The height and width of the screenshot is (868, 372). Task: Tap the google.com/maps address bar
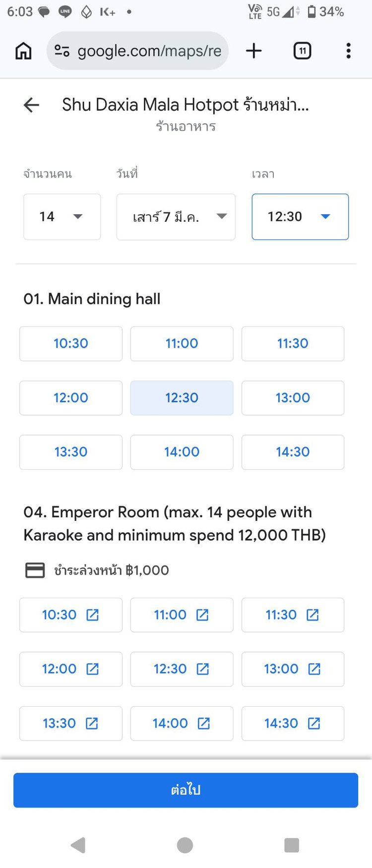click(149, 51)
